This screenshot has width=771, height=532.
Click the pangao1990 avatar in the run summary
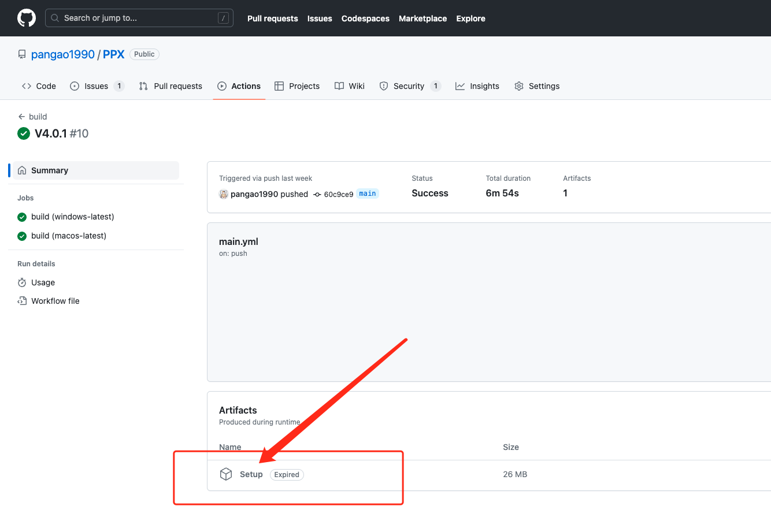click(x=224, y=194)
